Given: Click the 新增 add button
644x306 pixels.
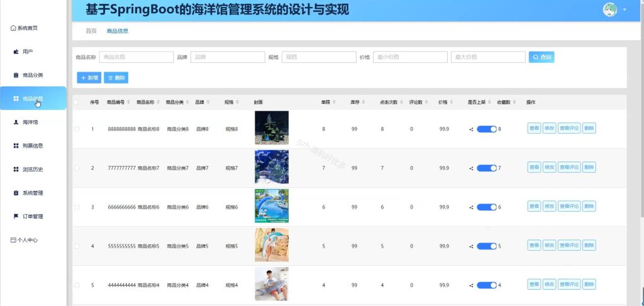Looking at the screenshot, I should 89,77.
